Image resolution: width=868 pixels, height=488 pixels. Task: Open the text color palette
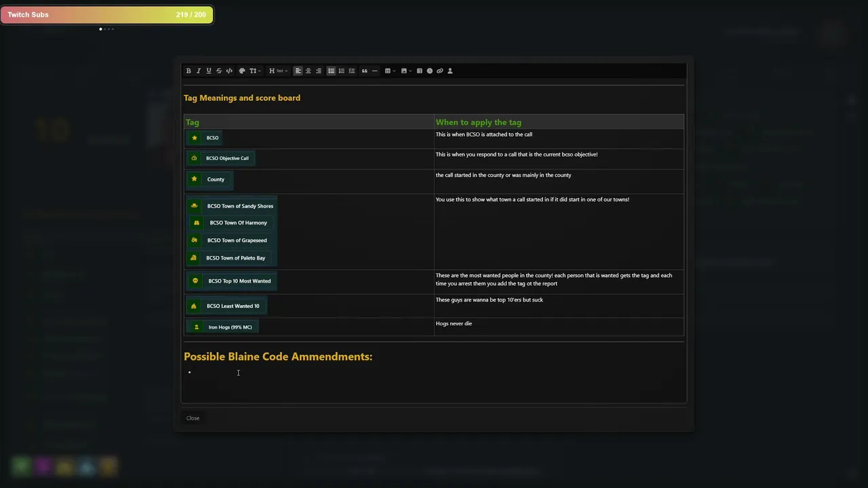(x=242, y=70)
